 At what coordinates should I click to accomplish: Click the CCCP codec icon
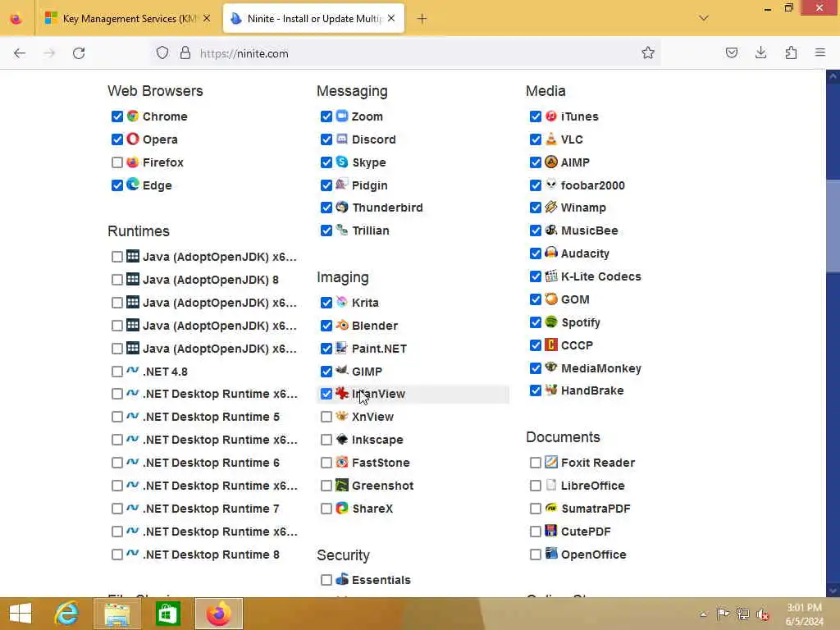(551, 345)
